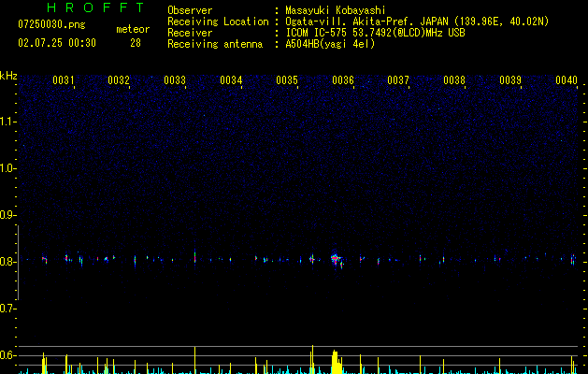This screenshot has width=588, height=374.
Task: Select observer name Masayuki Kobayashi
Action: 336,10
